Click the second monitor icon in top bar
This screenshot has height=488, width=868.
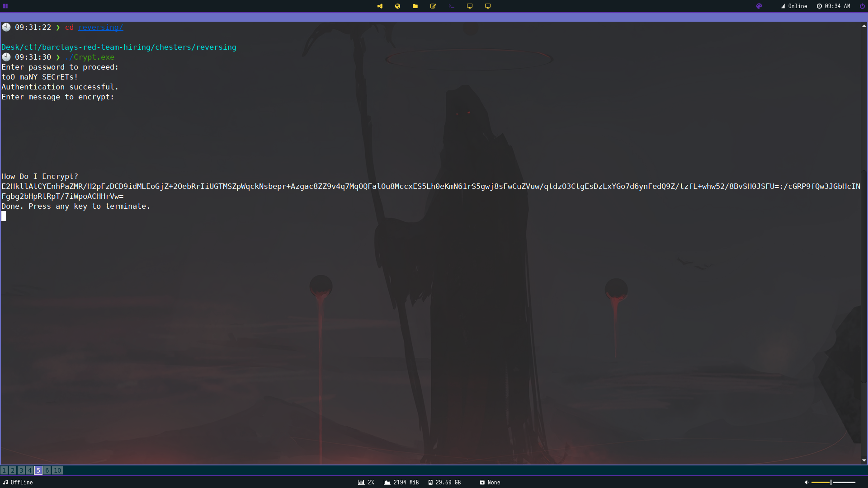(x=487, y=6)
